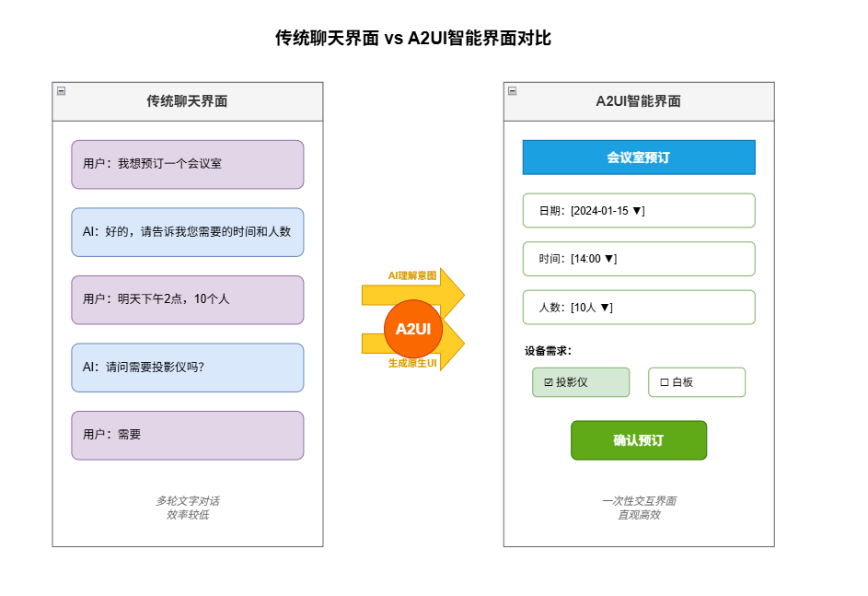Click the AI bubble 请问需要投影仪吗
Viewport: 868px width, 596px height.
coord(187,367)
